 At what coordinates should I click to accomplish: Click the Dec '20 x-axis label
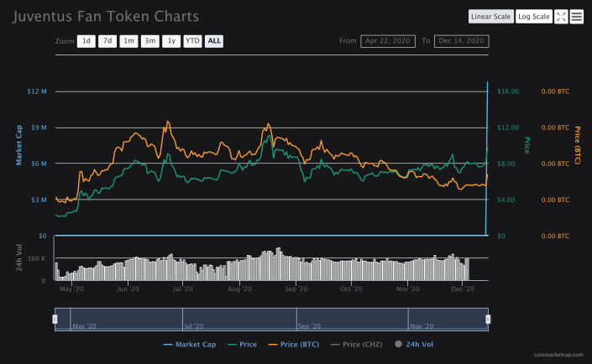463,289
